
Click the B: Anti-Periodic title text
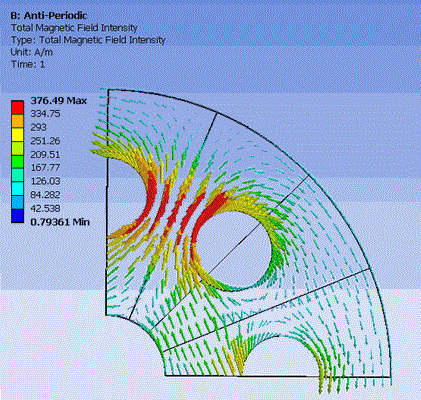(49, 15)
